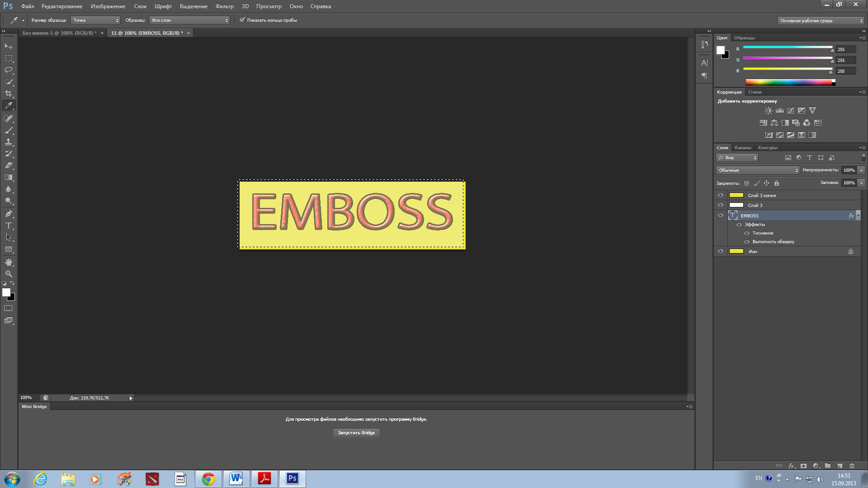Open the 'Фильтр' menu
Screen dimensions: 868x488
pos(225,6)
